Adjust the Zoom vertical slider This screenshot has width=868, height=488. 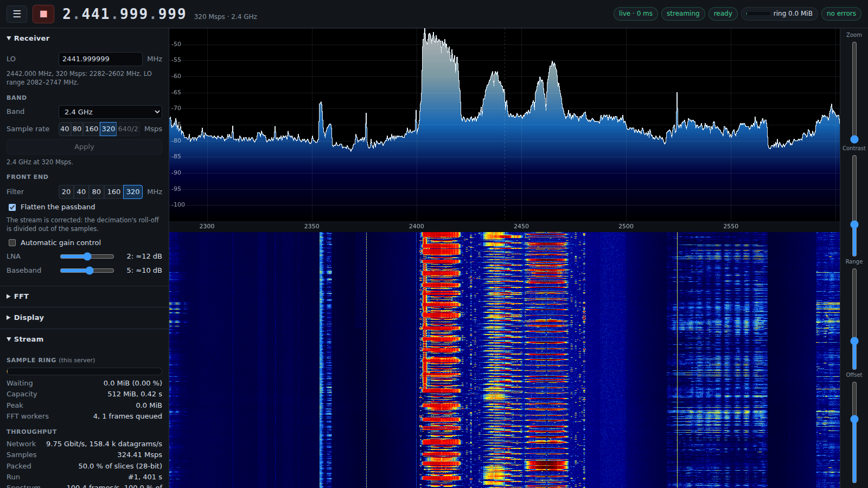(x=854, y=92)
